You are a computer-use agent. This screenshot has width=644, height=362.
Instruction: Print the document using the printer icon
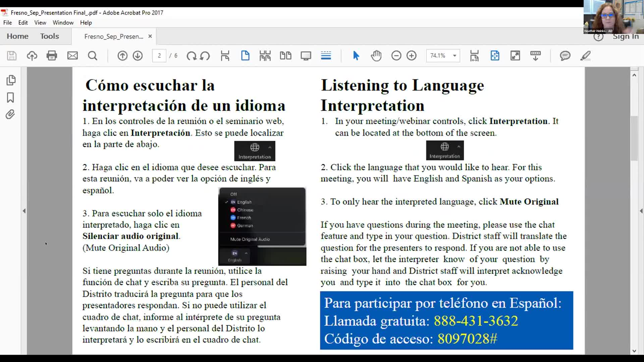52,56
